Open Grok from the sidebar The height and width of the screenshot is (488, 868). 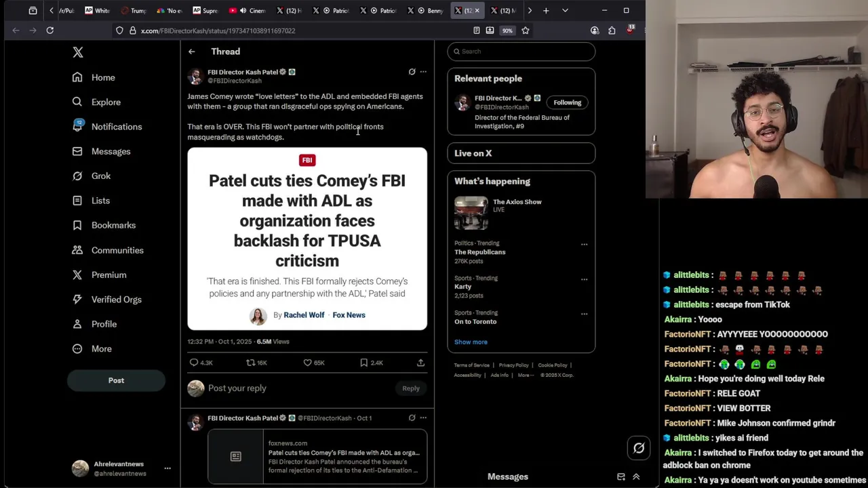[x=92, y=176]
